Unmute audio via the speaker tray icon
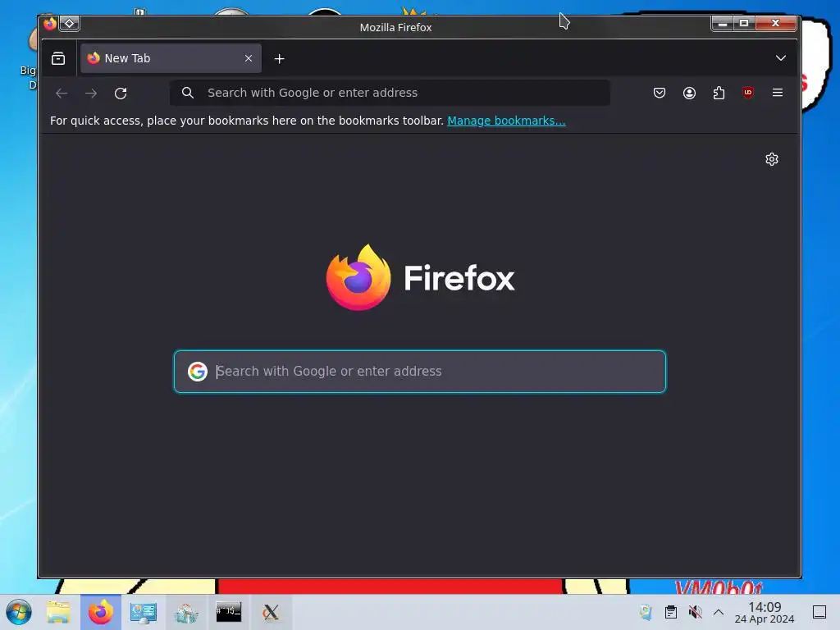The height and width of the screenshot is (630, 840). (x=695, y=612)
